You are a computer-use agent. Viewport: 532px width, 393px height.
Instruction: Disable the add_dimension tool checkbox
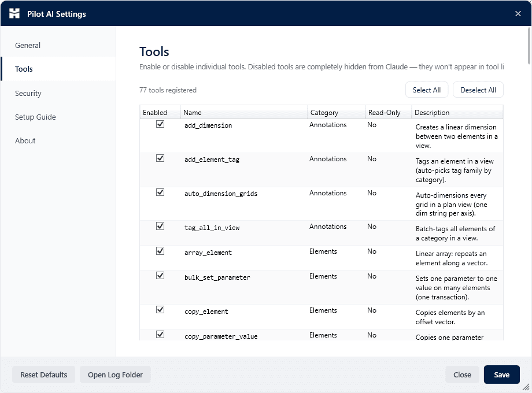(160, 124)
